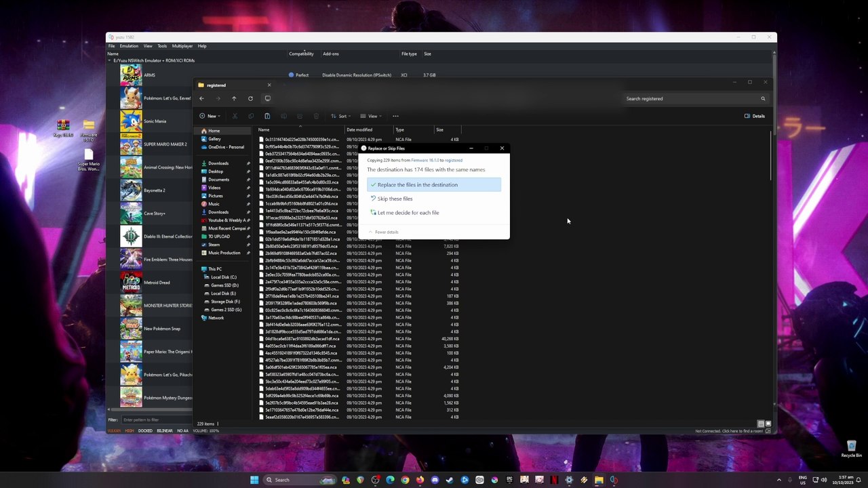Choose "Replace the files in the destination"

(x=434, y=184)
